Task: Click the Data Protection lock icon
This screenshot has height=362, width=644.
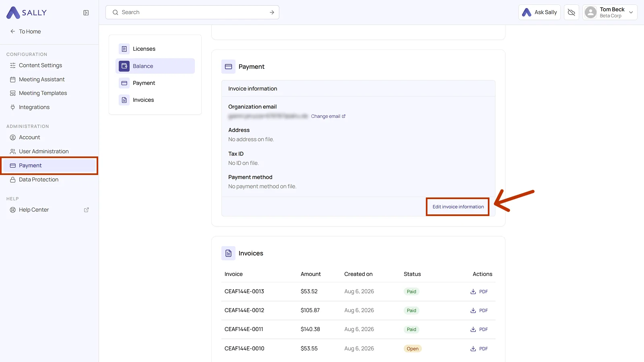Action: pos(13,179)
